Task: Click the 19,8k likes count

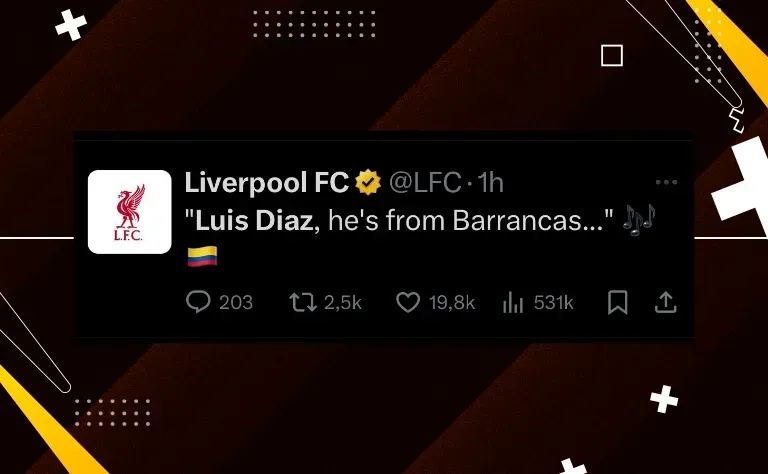Action: 452,303
